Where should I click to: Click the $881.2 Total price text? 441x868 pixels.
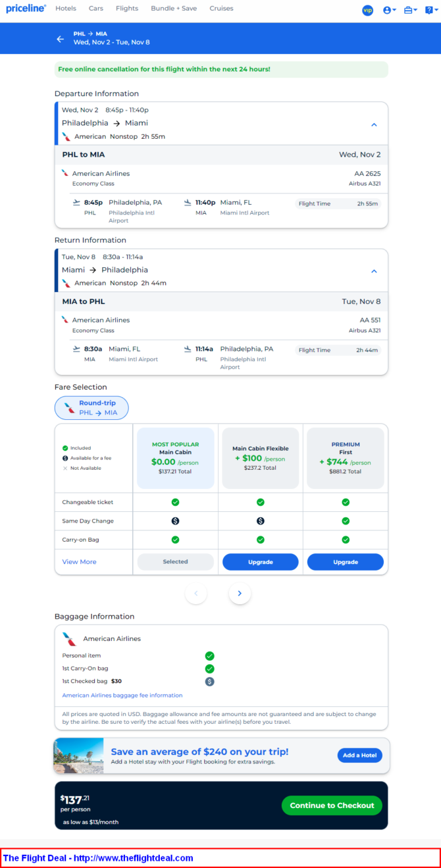[346, 471]
